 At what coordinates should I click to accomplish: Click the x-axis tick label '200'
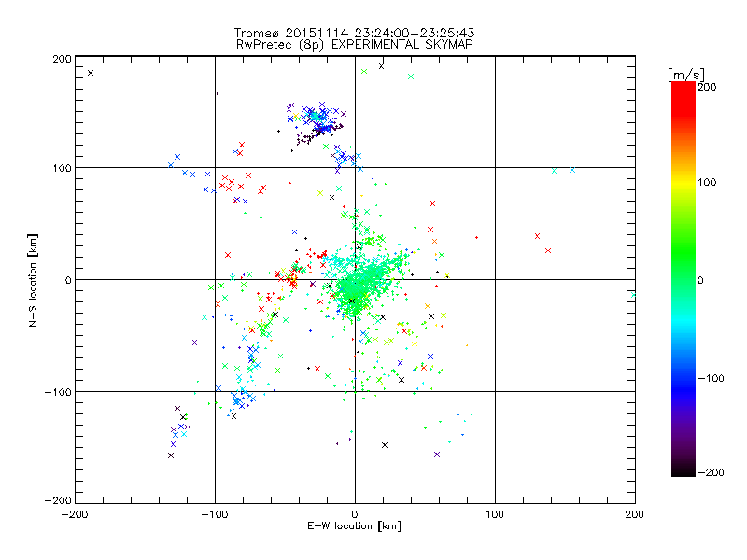(x=635, y=514)
